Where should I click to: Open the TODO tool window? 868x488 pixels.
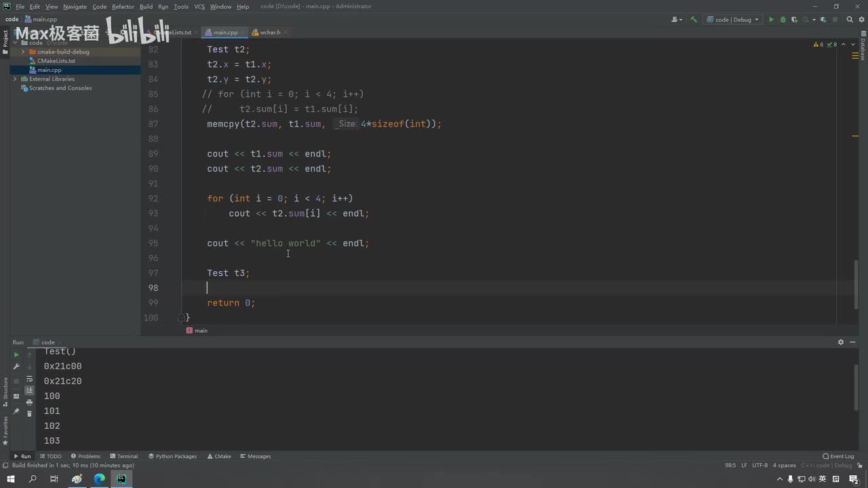[50, 456]
